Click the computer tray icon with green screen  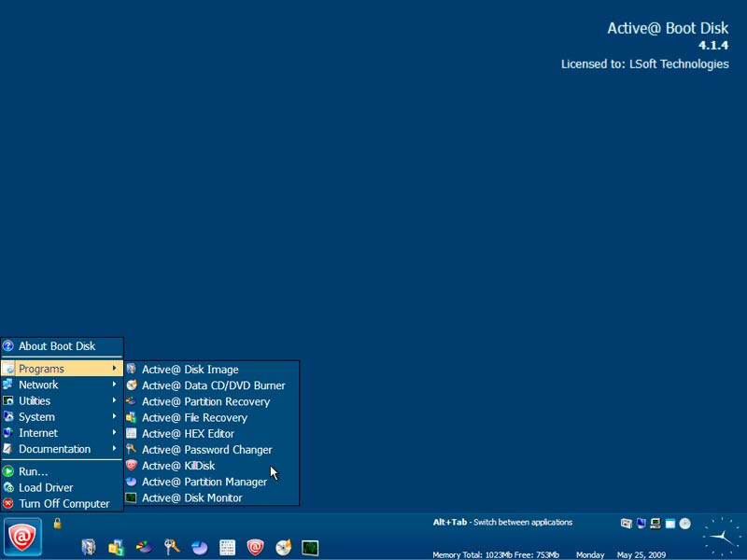(x=655, y=524)
